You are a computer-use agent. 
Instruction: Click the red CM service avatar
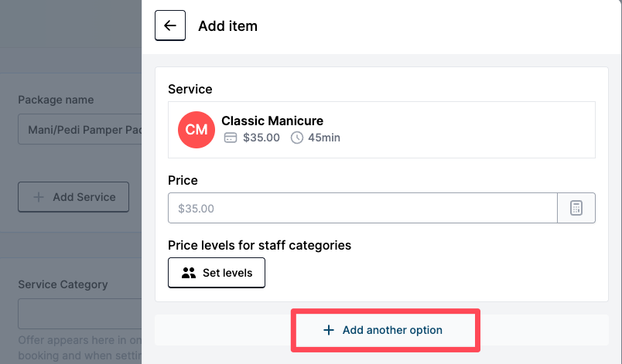(197, 129)
